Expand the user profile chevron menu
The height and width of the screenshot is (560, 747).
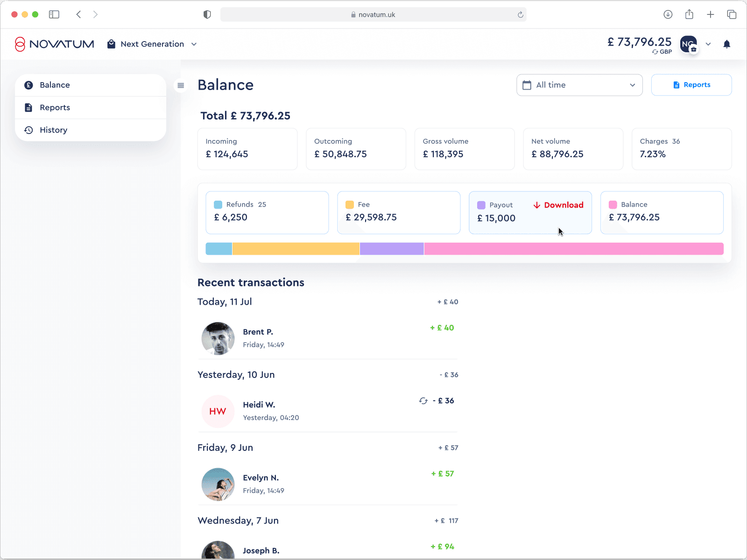tap(708, 44)
